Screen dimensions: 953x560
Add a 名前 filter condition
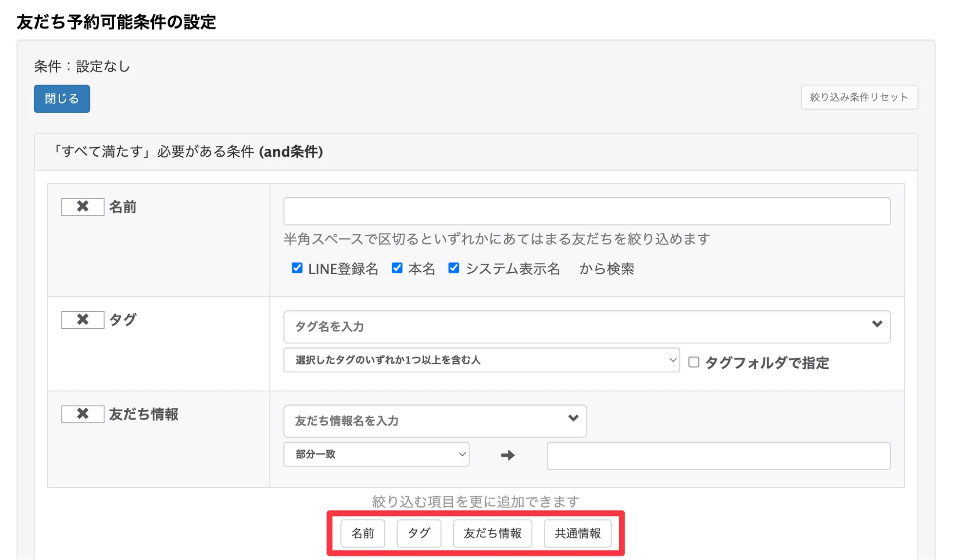pos(363,533)
